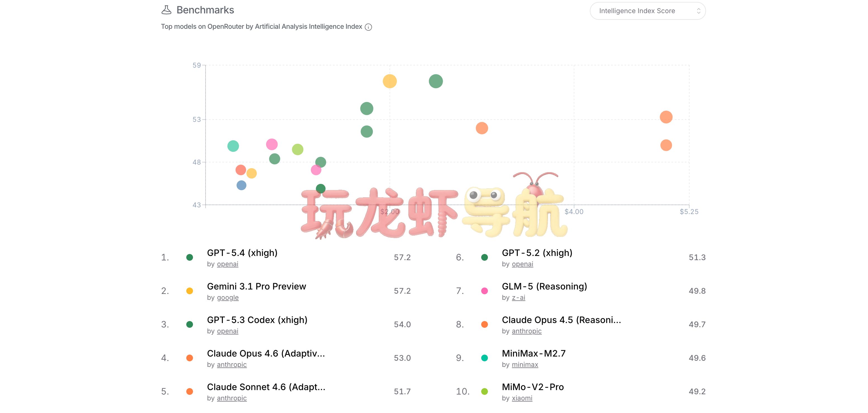Screen dimensions: 868x413
Task: Open the anthropic link under Claude Sonnet 4.6
Action: 232,398
